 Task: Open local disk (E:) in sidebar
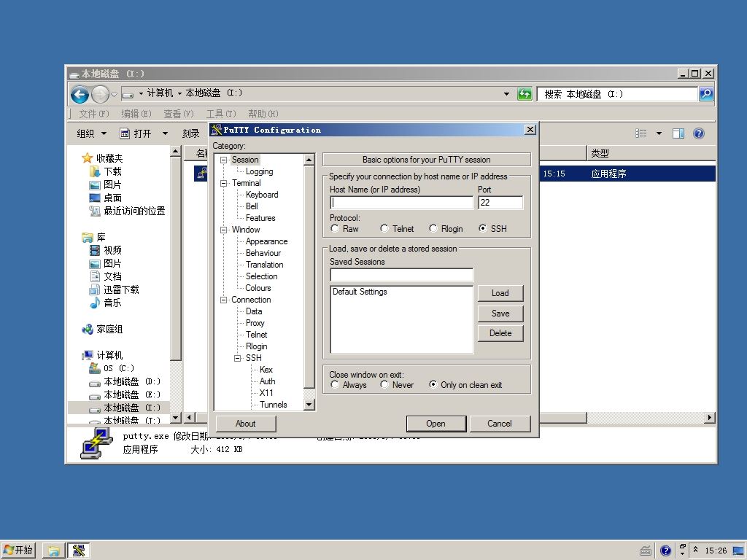coord(125,394)
